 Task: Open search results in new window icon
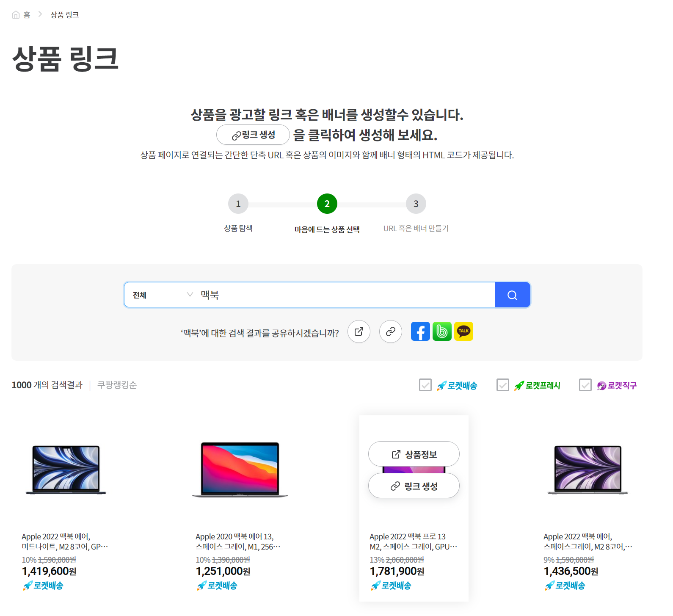tap(359, 331)
